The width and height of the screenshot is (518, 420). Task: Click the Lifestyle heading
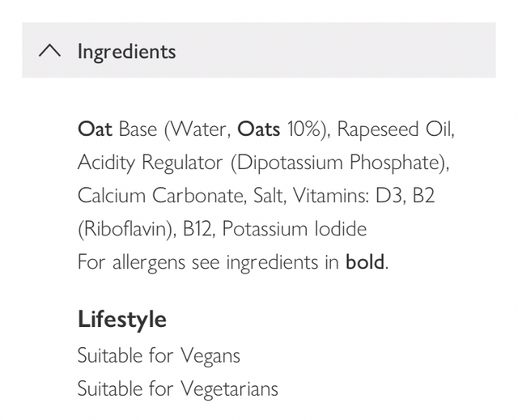click(122, 319)
